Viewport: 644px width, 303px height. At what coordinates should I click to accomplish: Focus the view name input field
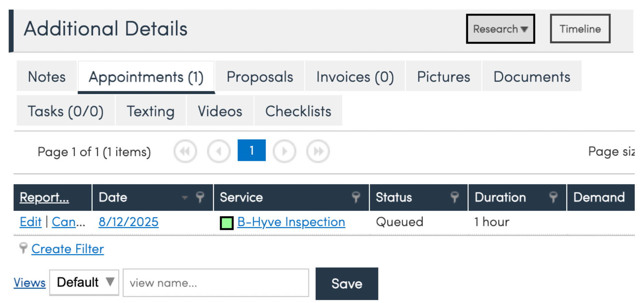[x=216, y=283]
